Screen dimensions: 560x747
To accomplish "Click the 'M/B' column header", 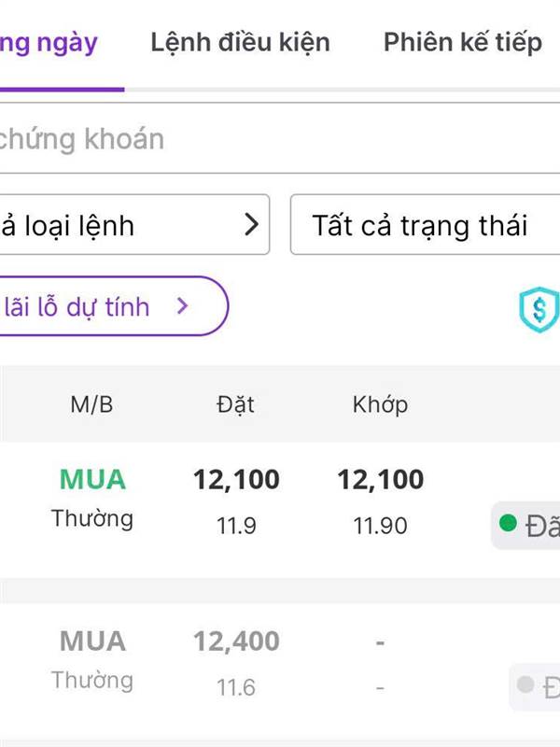I will [x=91, y=404].
